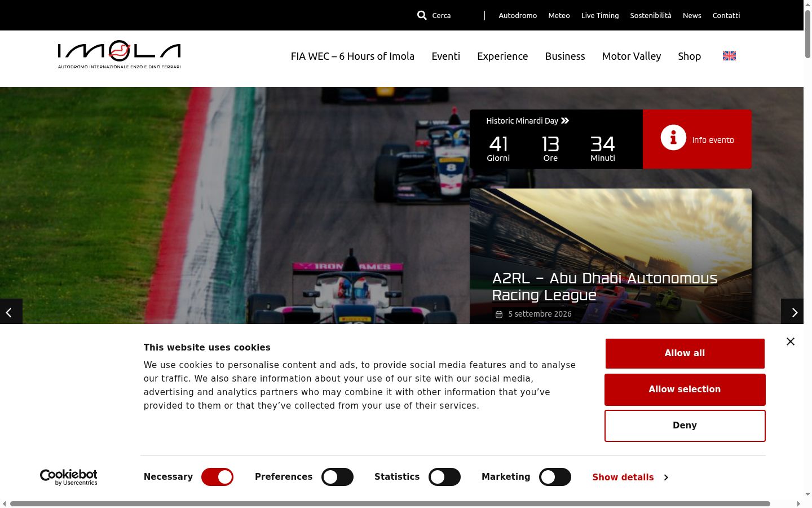812x508 pixels.
Task: Open the News top link
Action: (692, 15)
